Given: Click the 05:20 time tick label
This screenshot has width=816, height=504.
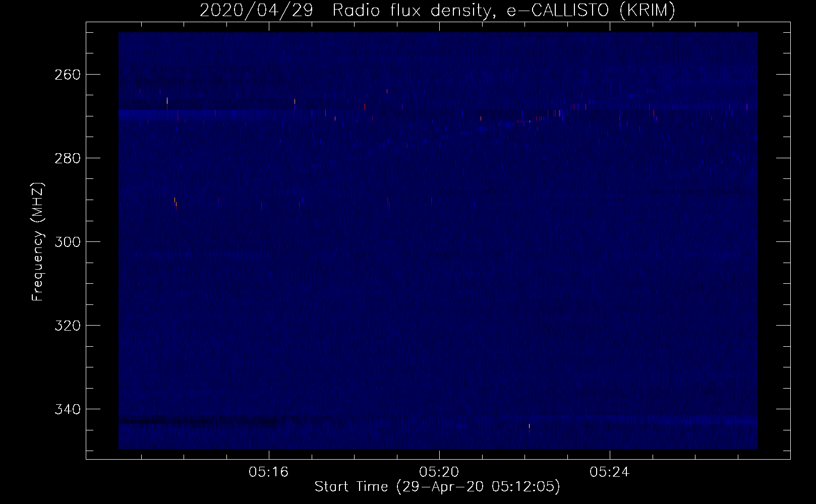Looking at the screenshot, I should click(439, 472).
